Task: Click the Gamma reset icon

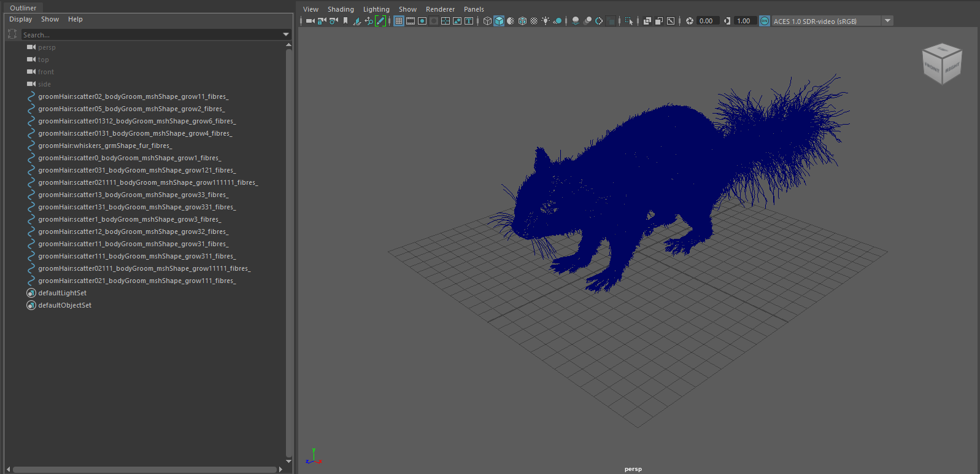Action: 727,21
